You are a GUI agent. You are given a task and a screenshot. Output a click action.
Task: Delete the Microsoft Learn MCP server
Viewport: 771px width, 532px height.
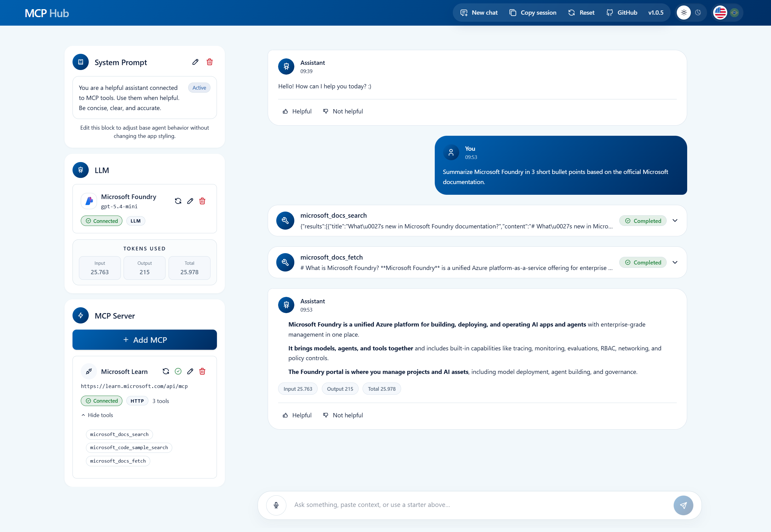coord(203,371)
